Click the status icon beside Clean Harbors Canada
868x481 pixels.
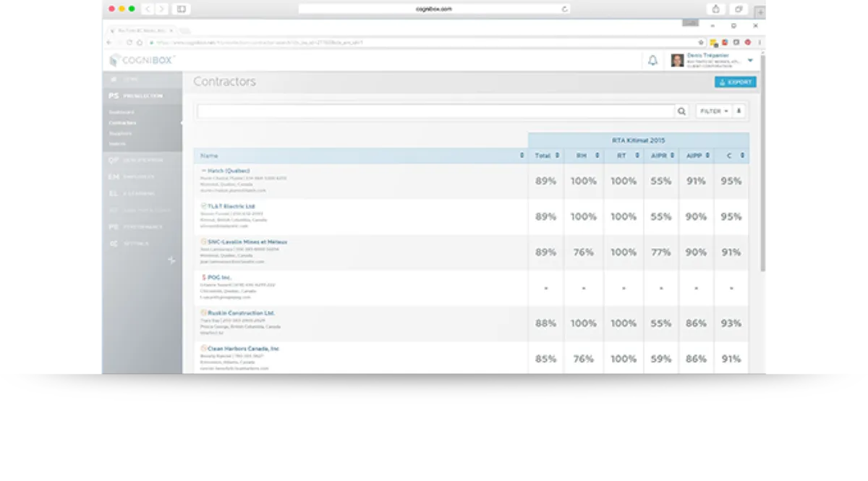point(203,349)
